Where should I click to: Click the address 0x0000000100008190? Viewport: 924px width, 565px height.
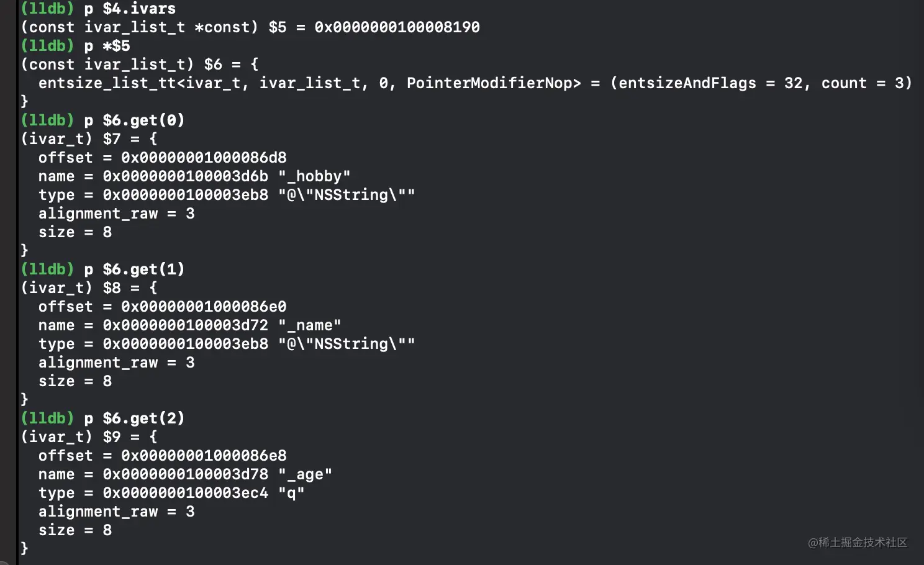(397, 27)
